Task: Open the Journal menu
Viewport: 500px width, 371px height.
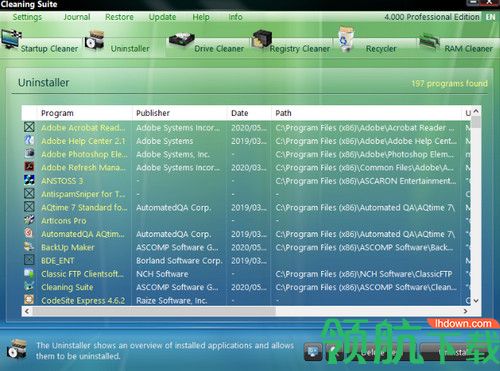Action: point(77,17)
